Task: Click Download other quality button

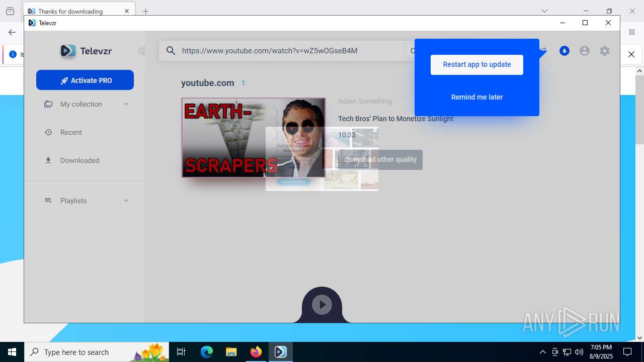Action: [x=380, y=159]
